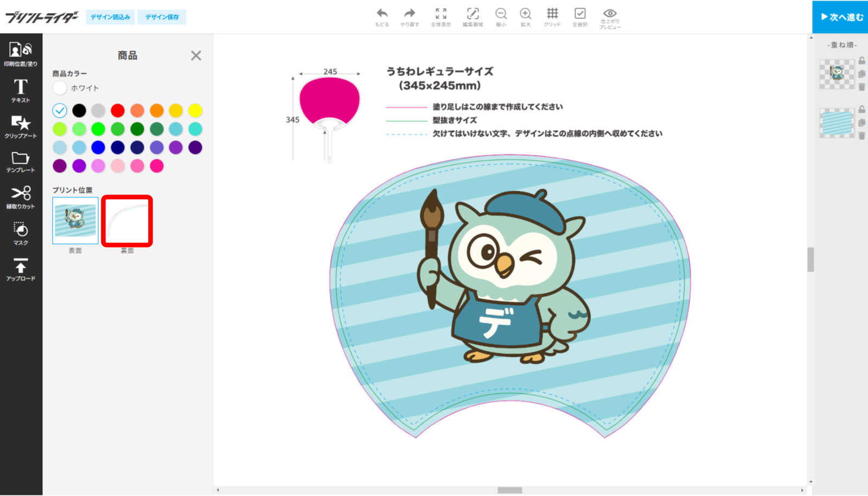Choose the bright yellow product color

click(195, 111)
